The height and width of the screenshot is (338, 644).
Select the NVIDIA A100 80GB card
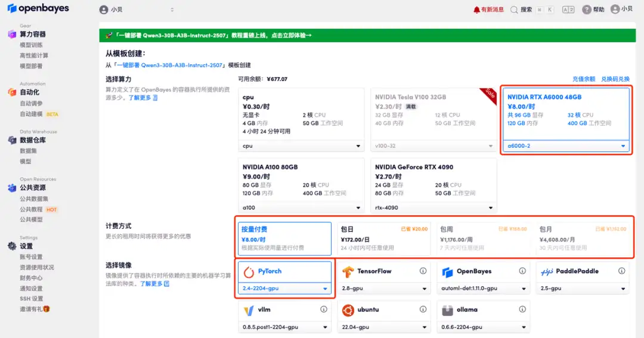[x=301, y=180]
